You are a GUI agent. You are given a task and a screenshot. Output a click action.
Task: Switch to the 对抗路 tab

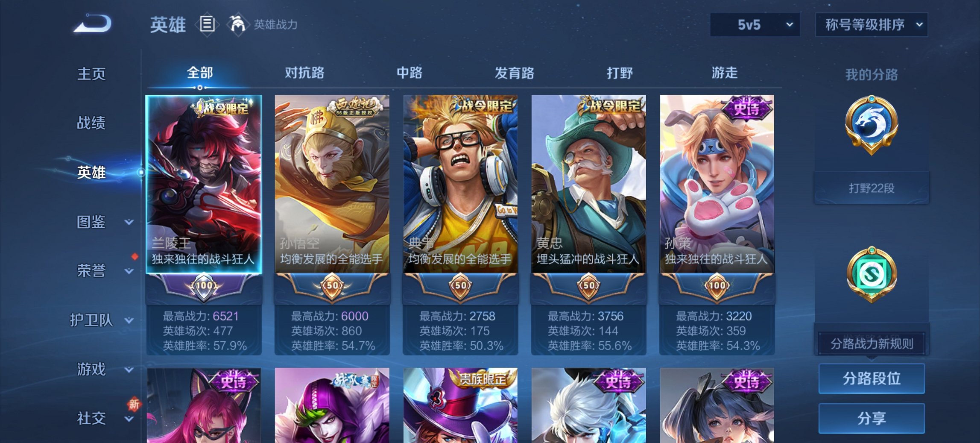click(x=304, y=73)
